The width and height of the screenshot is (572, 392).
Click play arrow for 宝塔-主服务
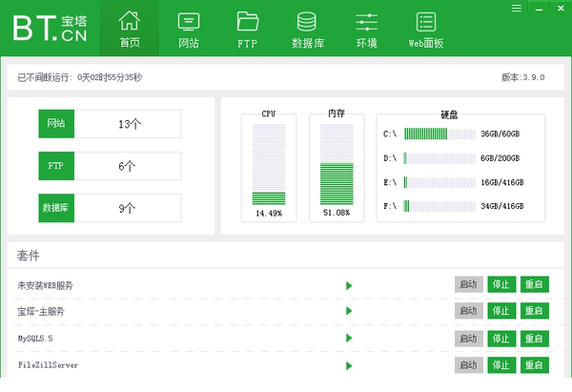click(x=350, y=311)
